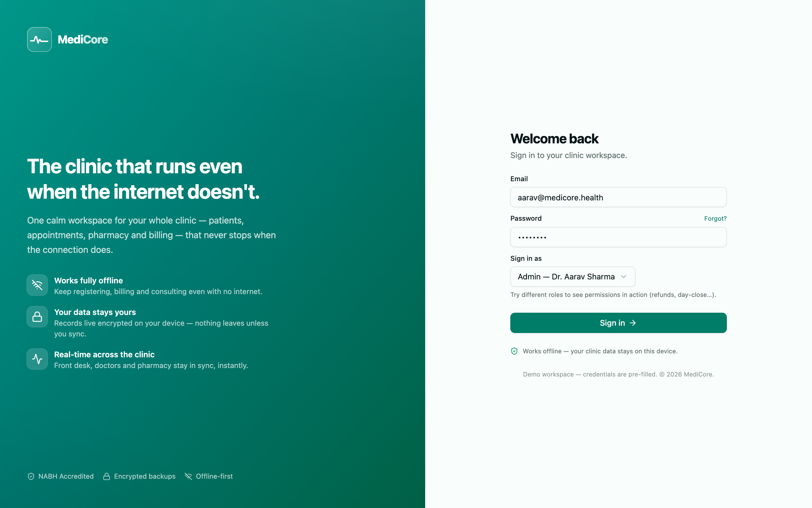Click the Offline-first wifi-off icon
The height and width of the screenshot is (508, 812).
pyautogui.click(x=188, y=476)
